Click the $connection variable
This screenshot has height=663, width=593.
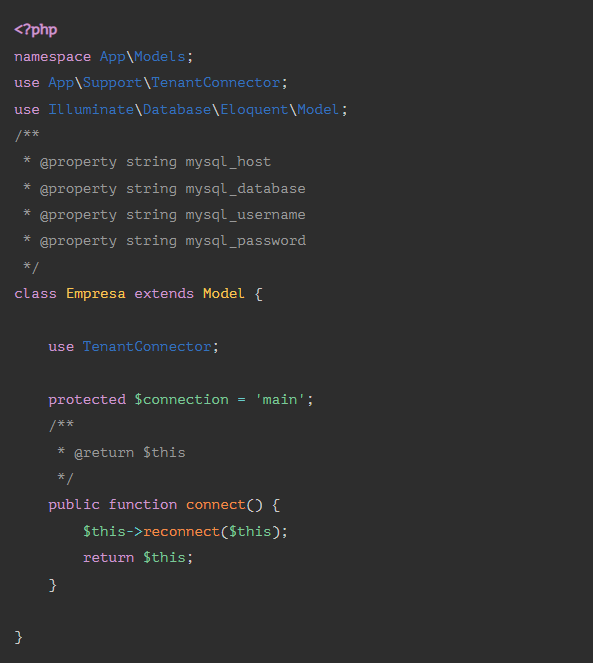pos(181,399)
